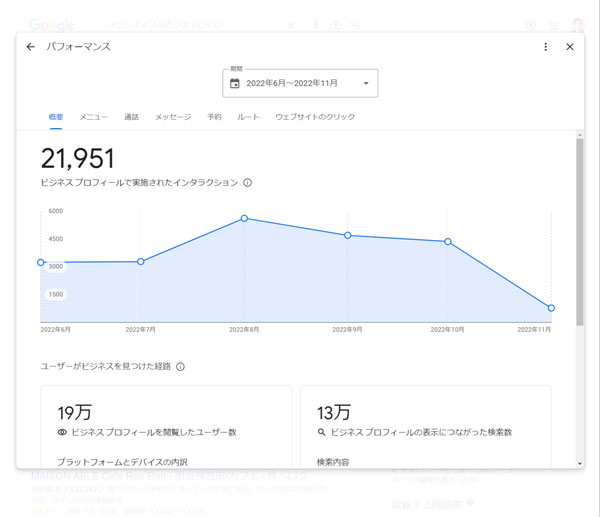Click the 2022年10月 data point on the chart
The width and height of the screenshot is (600, 517).
tap(448, 241)
